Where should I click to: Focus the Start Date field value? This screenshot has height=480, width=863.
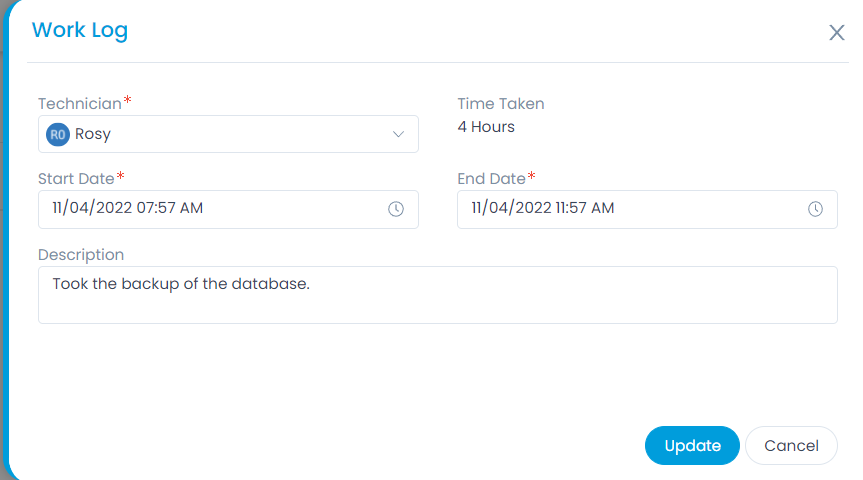(128, 208)
